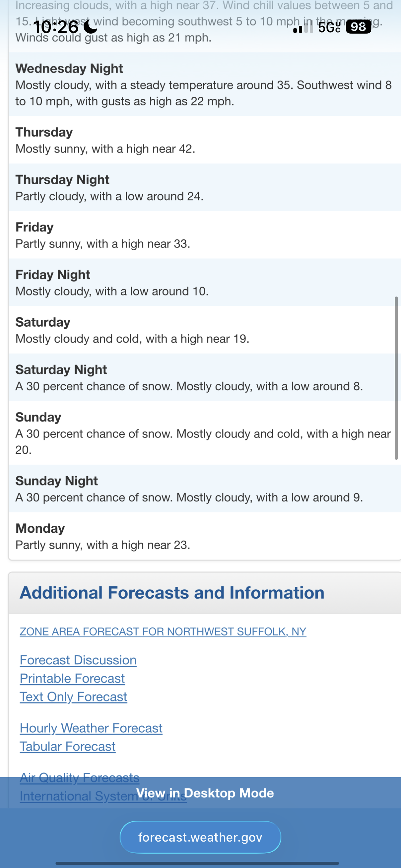Open the Printable Forecast link
This screenshot has height=868, width=401.
(x=72, y=678)
